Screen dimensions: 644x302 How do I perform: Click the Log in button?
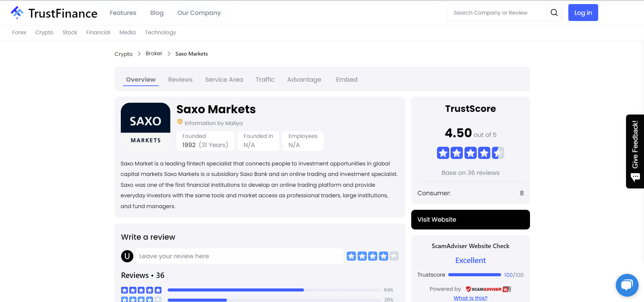(x=583, y=13)
